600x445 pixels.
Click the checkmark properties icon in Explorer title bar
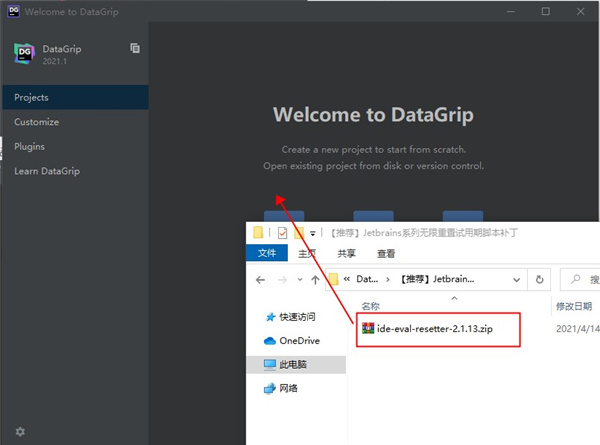[x=279, y=233]
